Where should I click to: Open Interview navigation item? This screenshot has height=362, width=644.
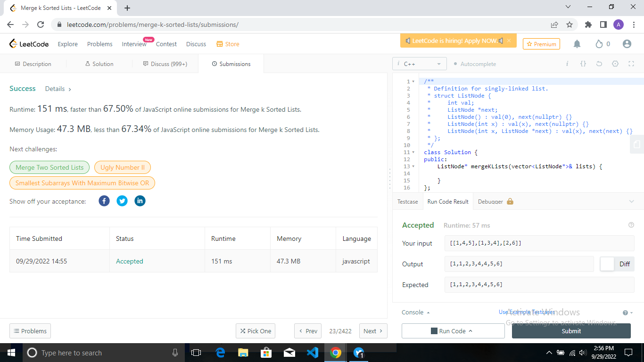click(134, 44)
